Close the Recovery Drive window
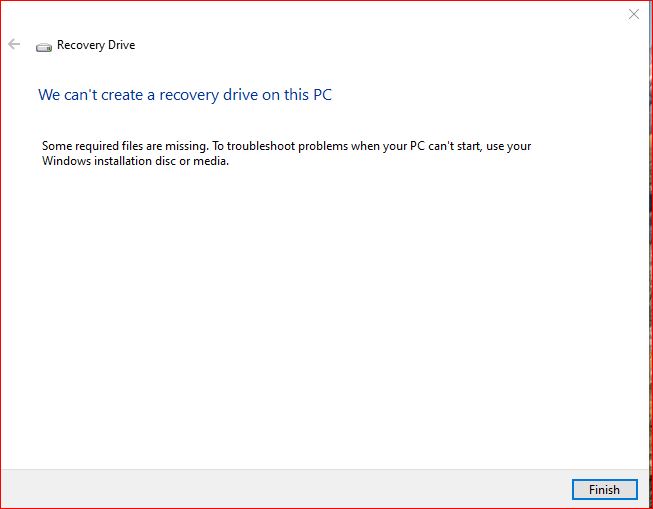 (633, 14)
